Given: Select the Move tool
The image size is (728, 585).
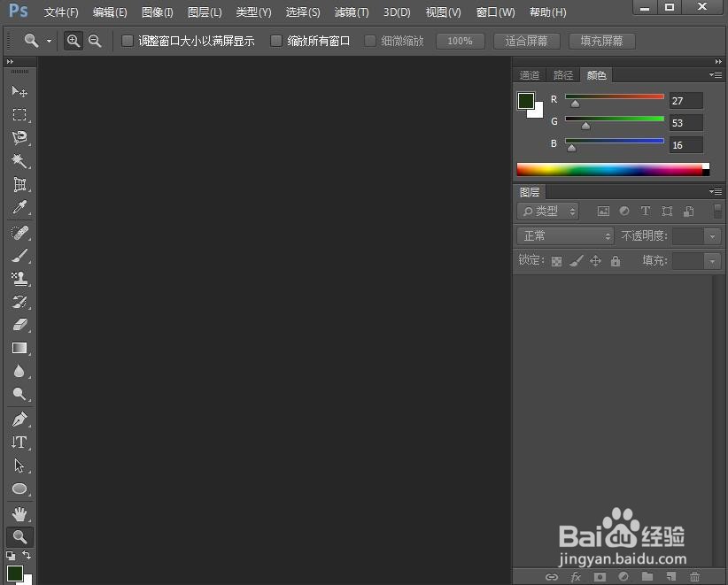Looking at the screenshot, I should click(19, 91).
